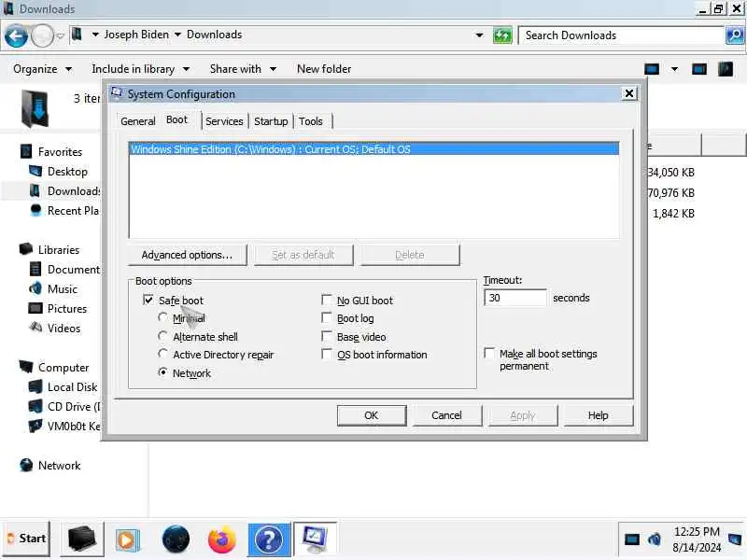747x560 pixels.
Task: Switch to the Startup tab
Action: click(x=271, y=121)
